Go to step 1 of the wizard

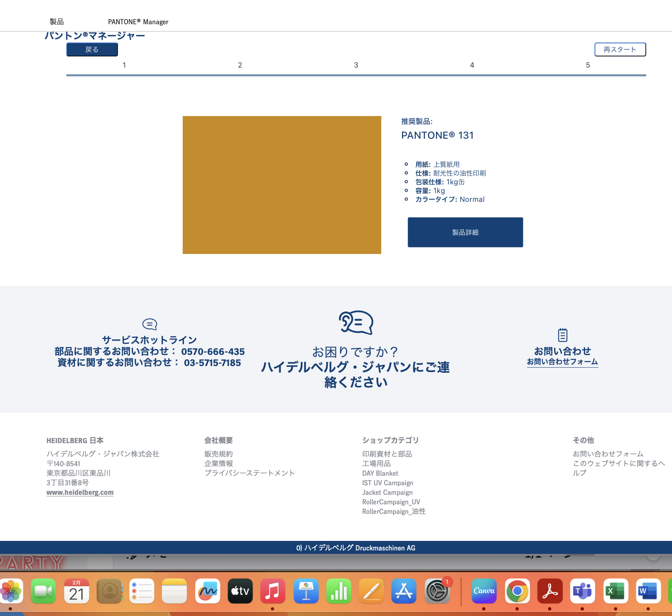tap(124, 65)
